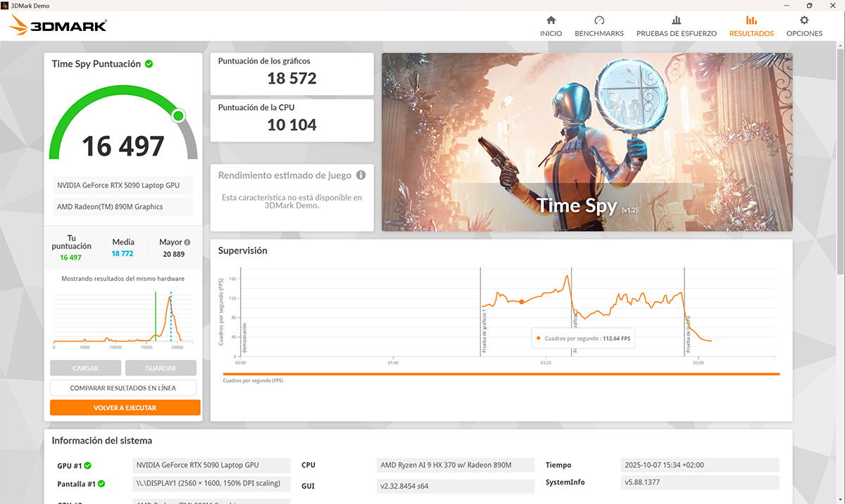Screen dimensions: 845x504
Task: Click the info icon next to Mayor
Action: [x=187, y=242]
